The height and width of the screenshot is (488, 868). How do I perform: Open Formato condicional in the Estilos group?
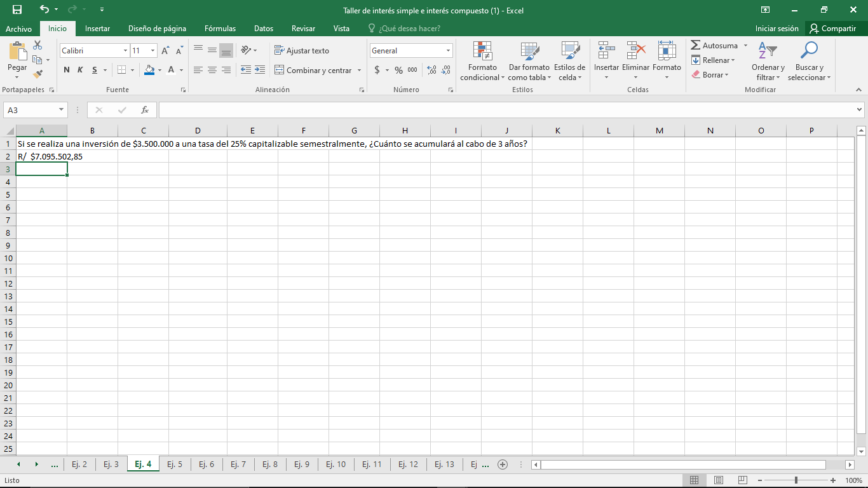click(x=482, y=60)
